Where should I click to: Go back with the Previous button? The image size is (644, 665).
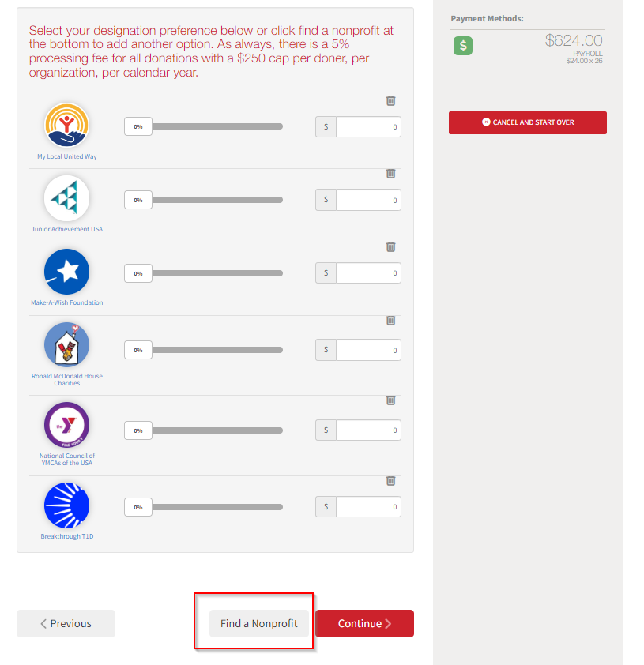pos(66,623)
